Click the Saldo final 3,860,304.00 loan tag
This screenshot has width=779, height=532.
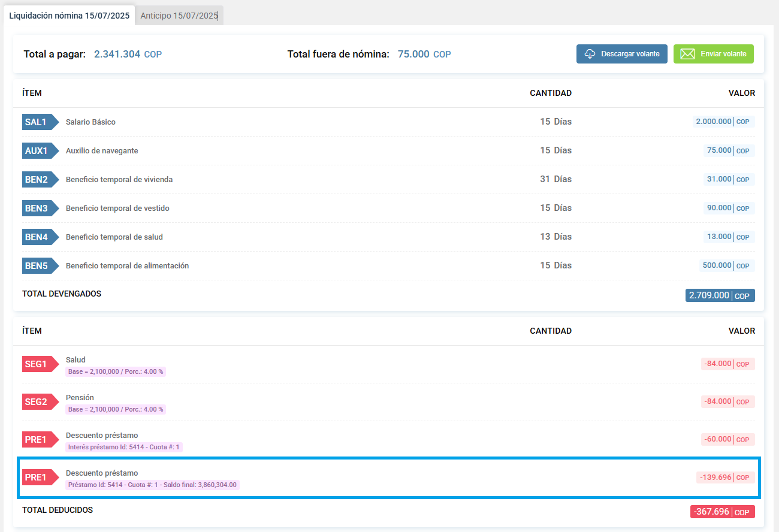click(152, 485)
